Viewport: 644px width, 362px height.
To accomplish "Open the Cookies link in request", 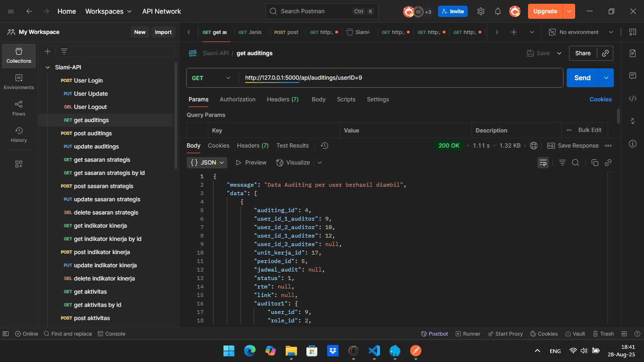I will tap(601, 99).
